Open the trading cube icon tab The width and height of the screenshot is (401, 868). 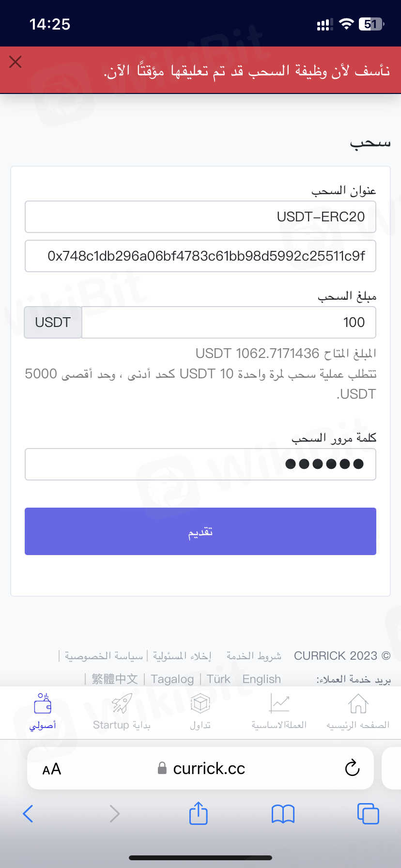click(x=200, y=704)
